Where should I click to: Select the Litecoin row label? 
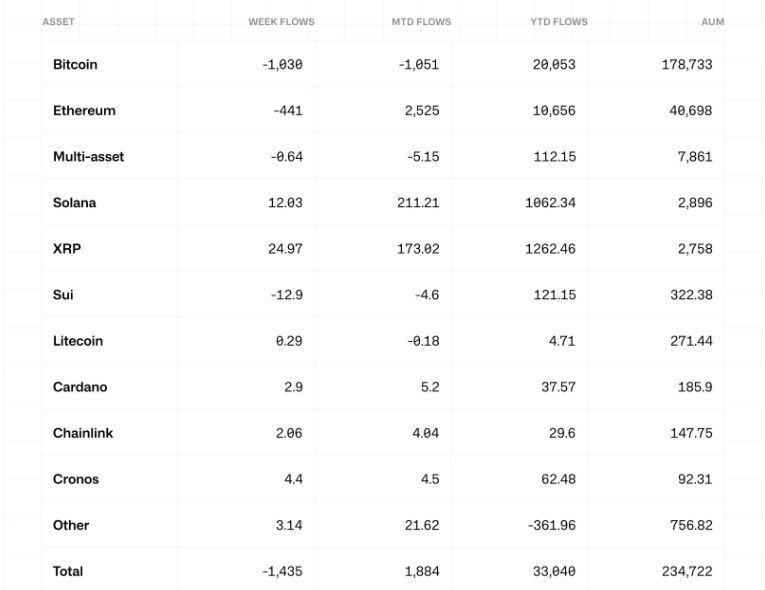[x=78, y=340]
